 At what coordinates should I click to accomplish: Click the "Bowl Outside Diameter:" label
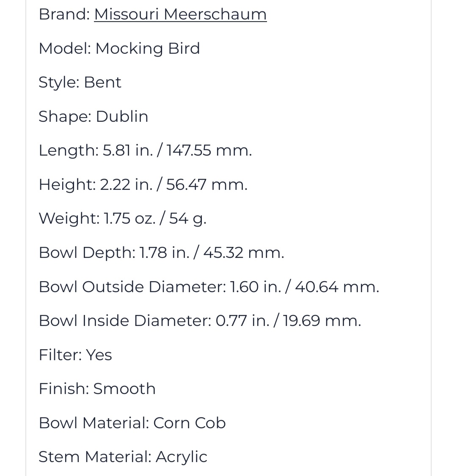[x=132, y=287]
